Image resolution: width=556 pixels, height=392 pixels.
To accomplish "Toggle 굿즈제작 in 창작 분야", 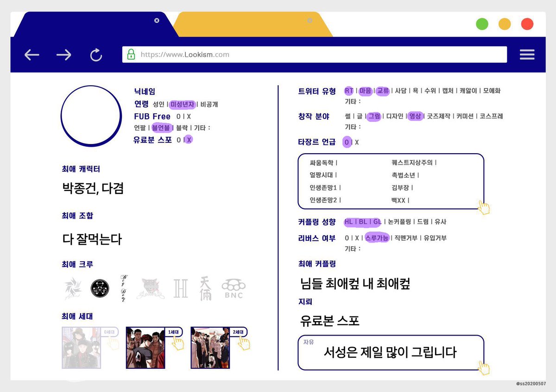I will click(438, 116).
